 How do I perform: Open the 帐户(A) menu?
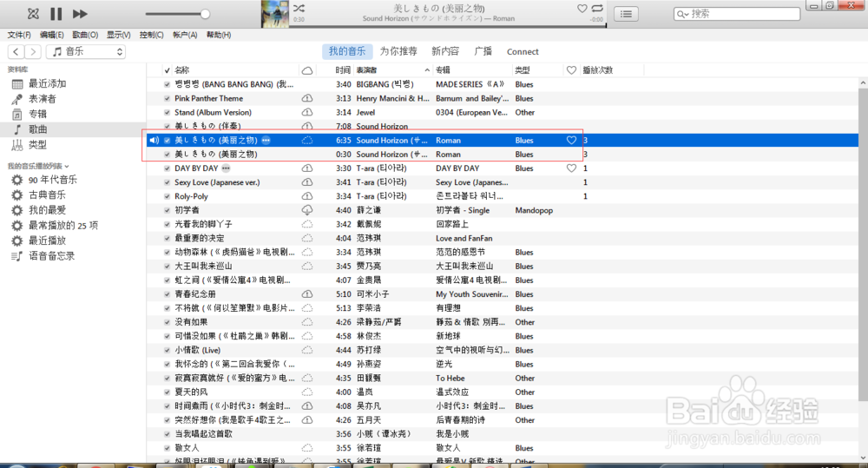click(185, 35)
